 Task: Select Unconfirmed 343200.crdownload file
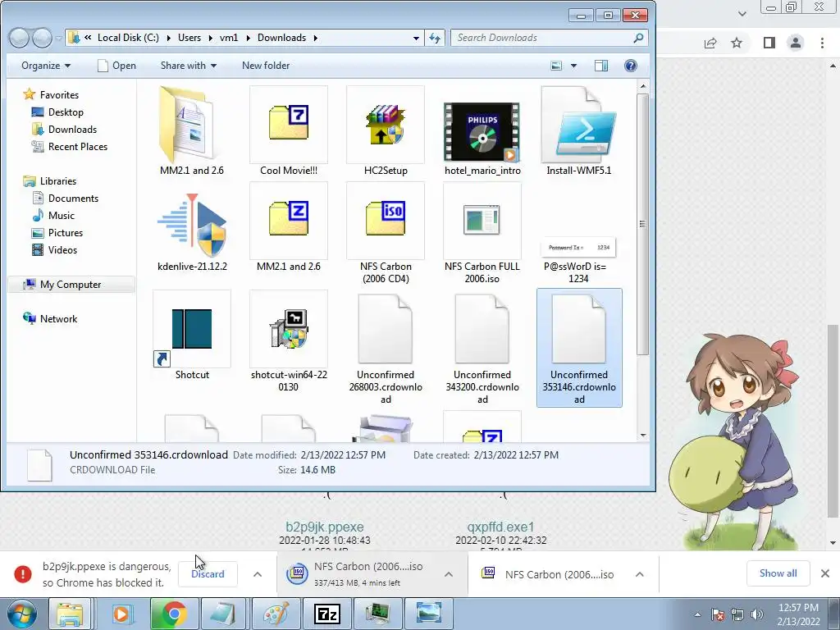(482, 348)
